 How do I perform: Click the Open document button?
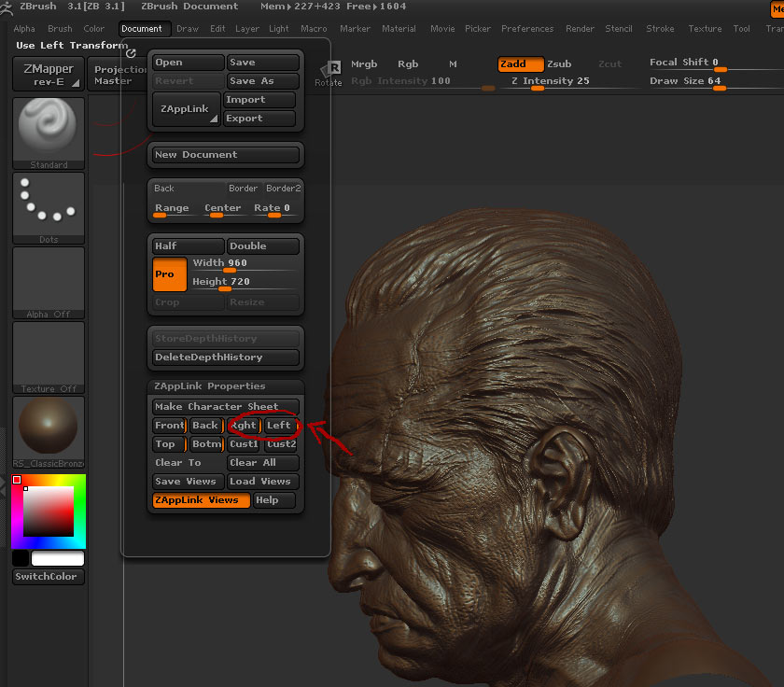(x=188, y=62)
